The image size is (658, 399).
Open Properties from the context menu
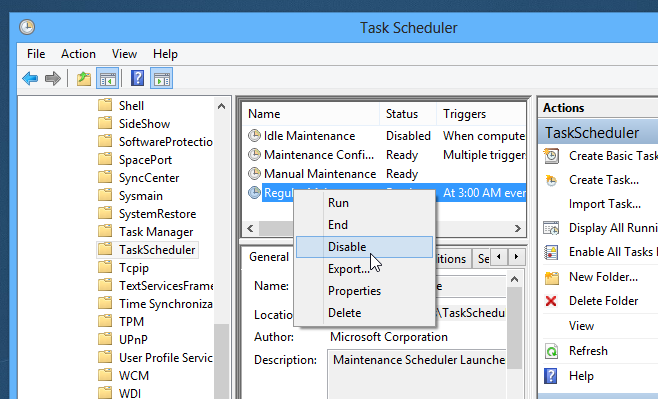coord(364,291)
